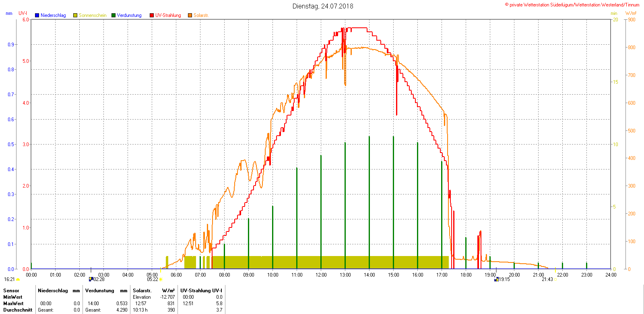644x314 pixels.
Task: Click the 18:00 tick on the time axis
Action: tap(466, 275)
